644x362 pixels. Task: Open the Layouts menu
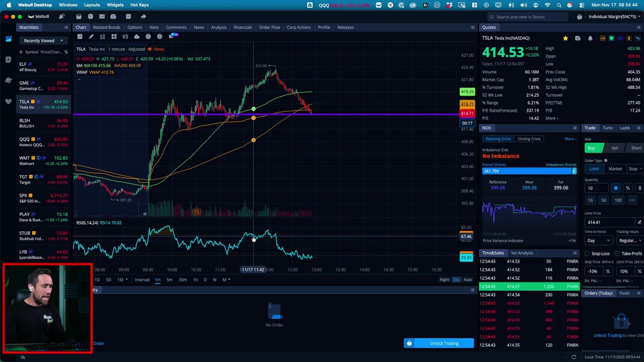(x=92, y=5)
